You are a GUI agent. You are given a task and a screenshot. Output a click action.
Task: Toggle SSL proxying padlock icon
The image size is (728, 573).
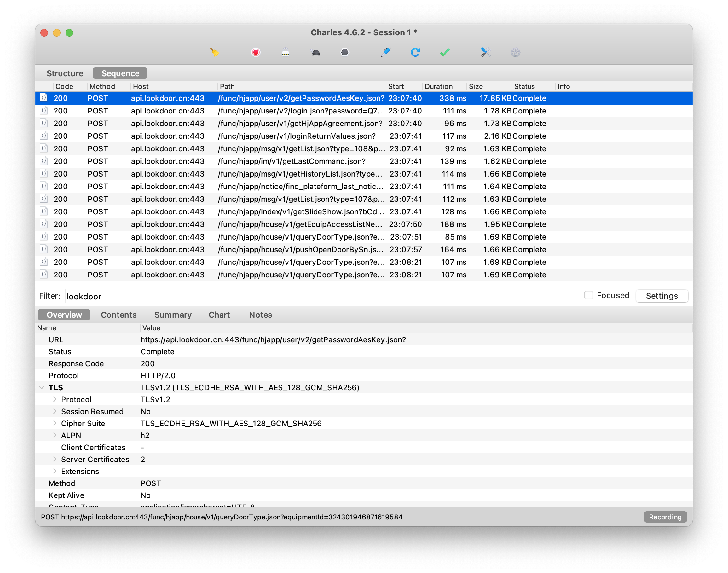[286, 52]
